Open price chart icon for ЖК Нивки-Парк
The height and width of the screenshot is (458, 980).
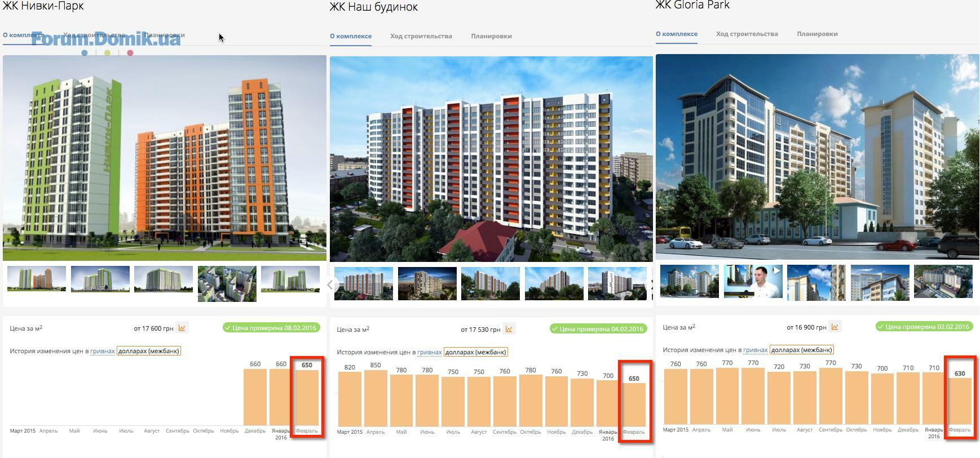(182, 328)
